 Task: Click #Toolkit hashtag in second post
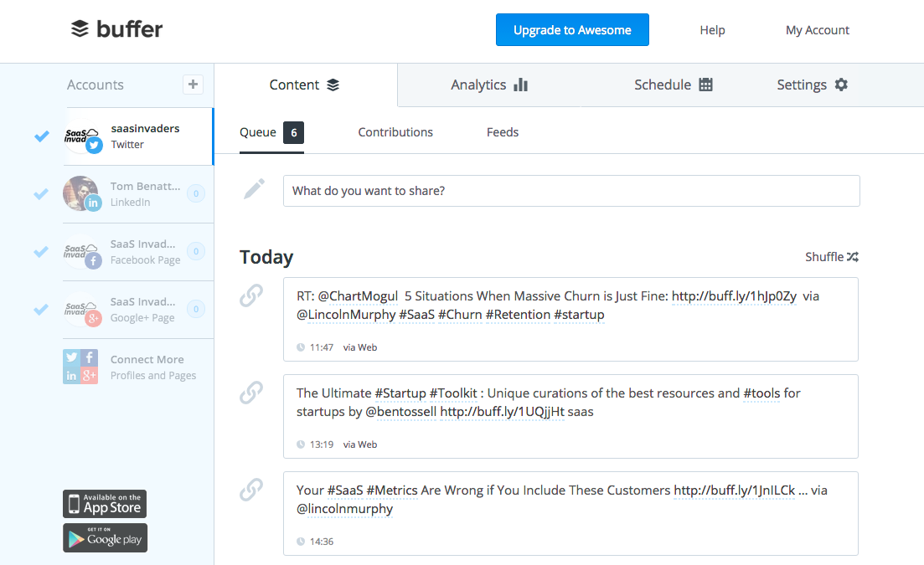[x=453, y=393]
